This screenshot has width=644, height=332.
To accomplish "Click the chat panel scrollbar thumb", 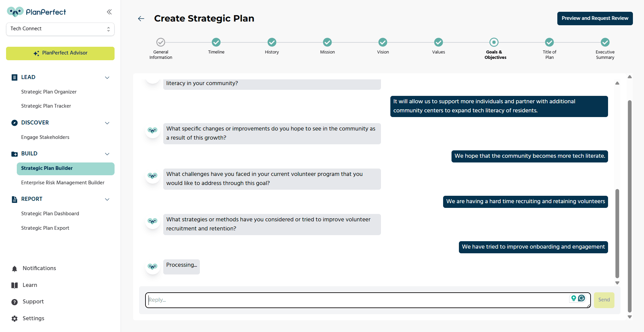I will [617, 233].
